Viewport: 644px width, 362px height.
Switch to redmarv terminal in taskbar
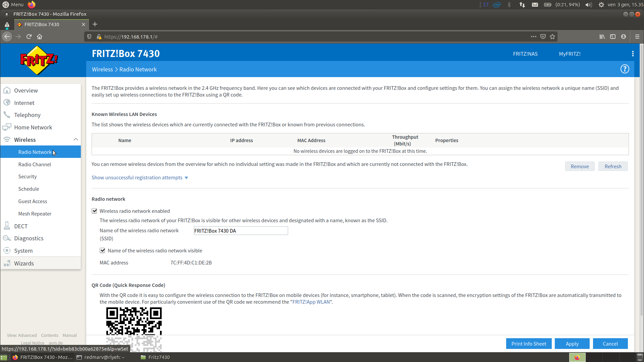coord(101,357)
